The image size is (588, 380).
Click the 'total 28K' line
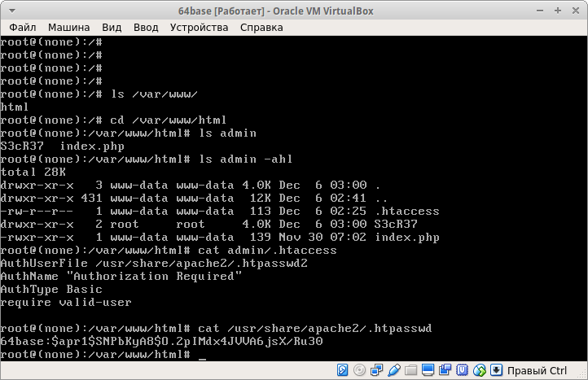(33, 173)
